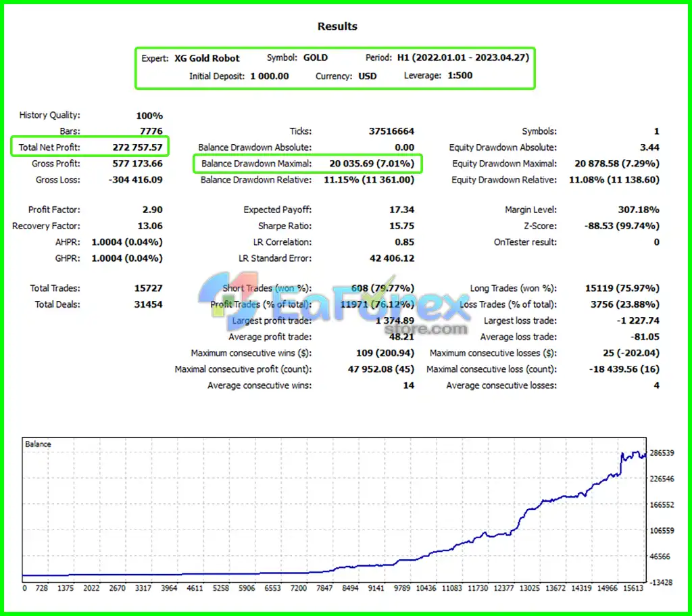Select the maximum consecutive losses value "25 (-202.04)"

pyautogui.click(x=631, y=353)
